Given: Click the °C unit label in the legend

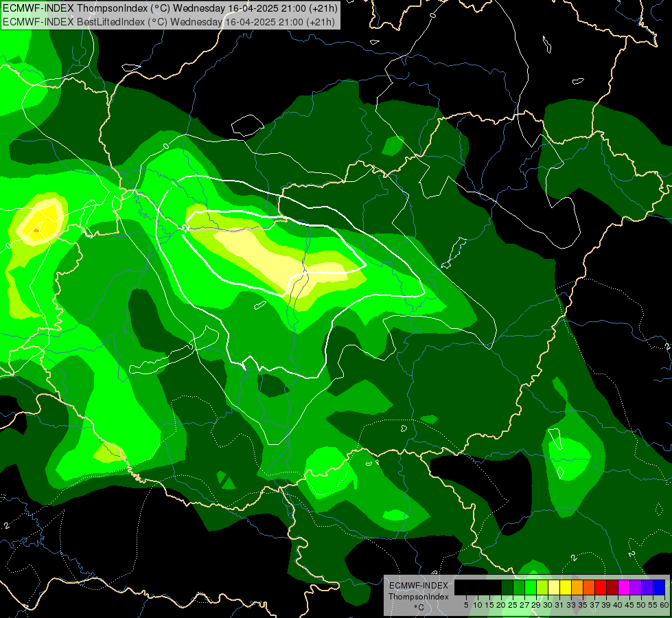Looking at the screenshot, I should (x=419, y=608).
